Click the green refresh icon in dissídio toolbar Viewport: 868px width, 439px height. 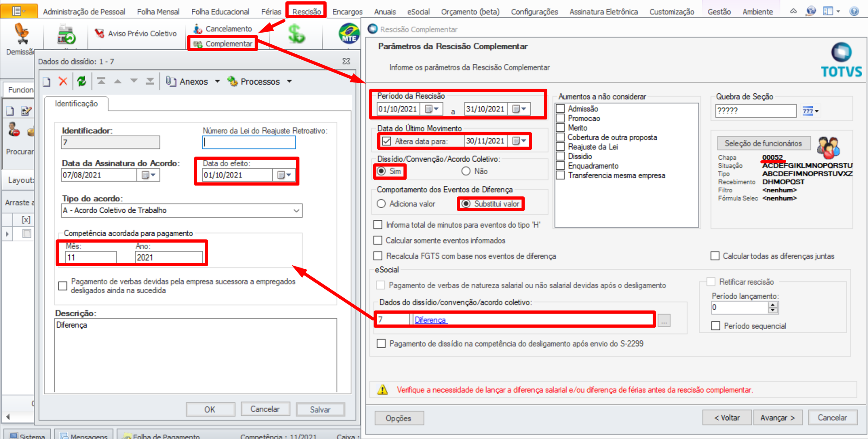81,81
